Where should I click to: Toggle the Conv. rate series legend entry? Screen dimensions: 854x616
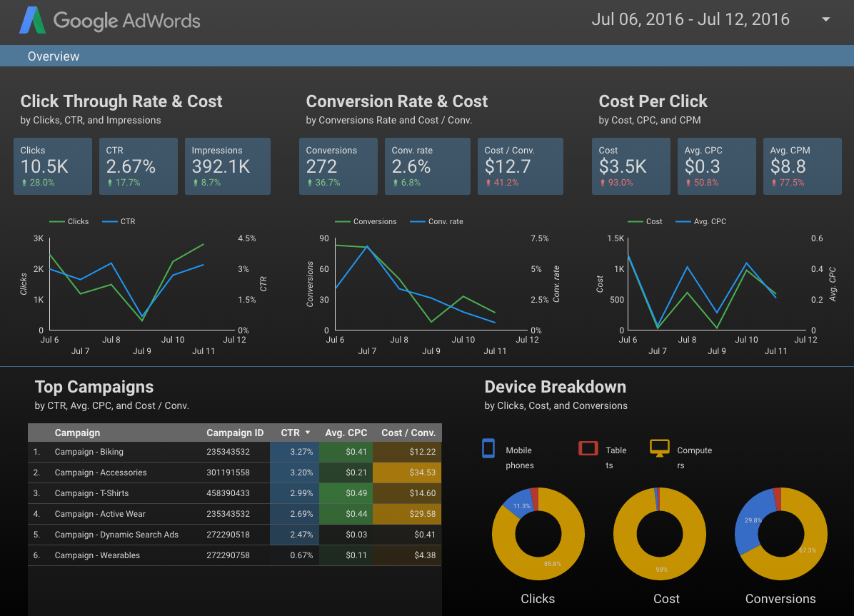tap(436, 221)
